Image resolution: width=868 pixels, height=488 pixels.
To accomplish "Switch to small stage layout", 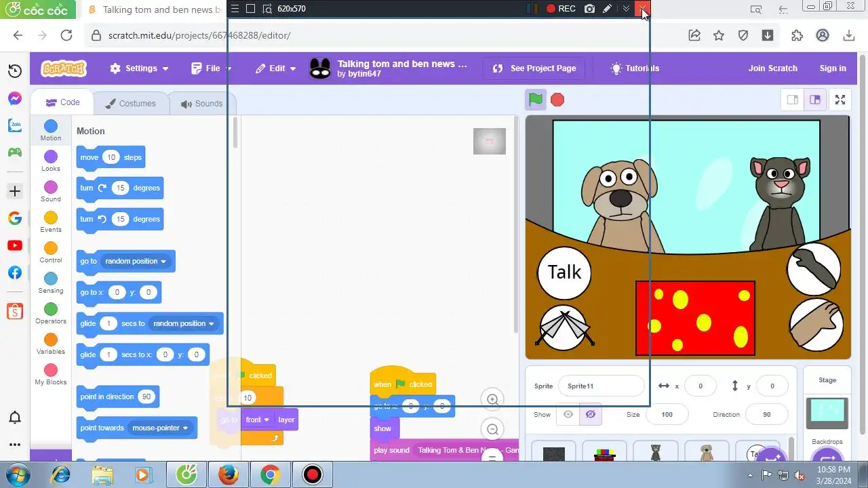I will coord(792,100).
